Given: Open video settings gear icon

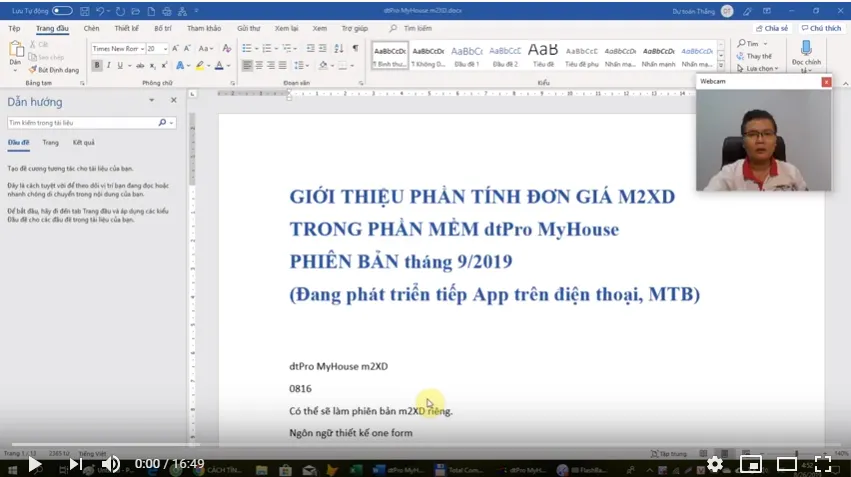Looking at the screenshot, I should [x=715, y=463].
